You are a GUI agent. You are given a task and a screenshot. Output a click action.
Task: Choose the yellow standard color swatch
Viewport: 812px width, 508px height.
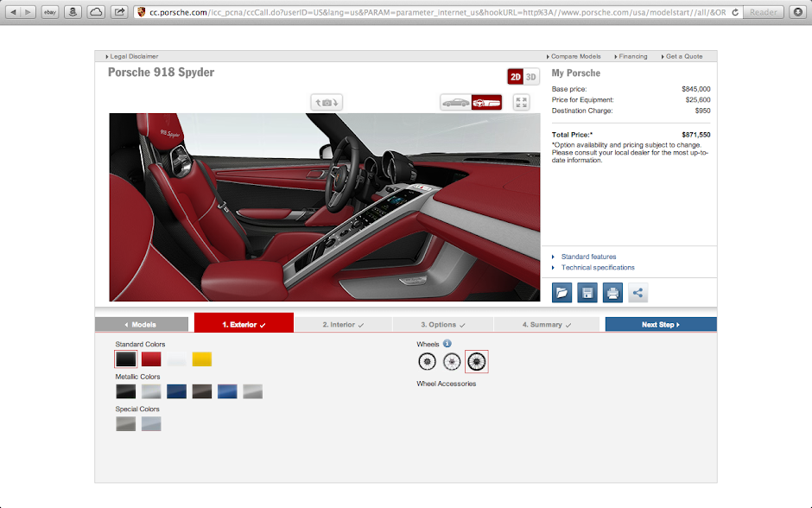pos(201,359)
